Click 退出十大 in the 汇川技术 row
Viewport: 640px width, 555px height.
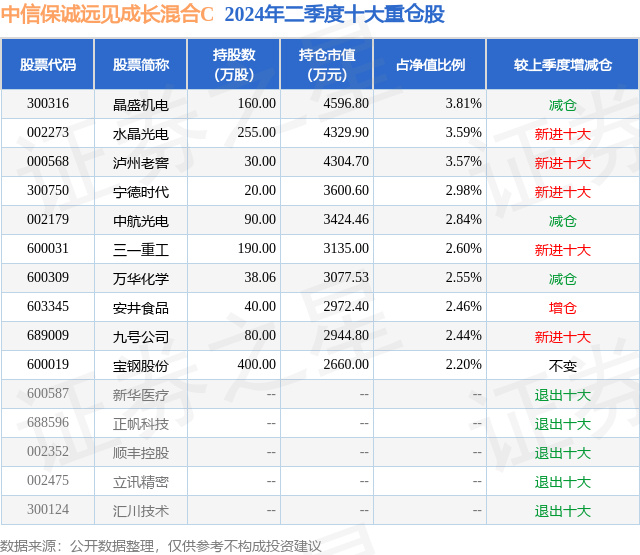(563, 511)
